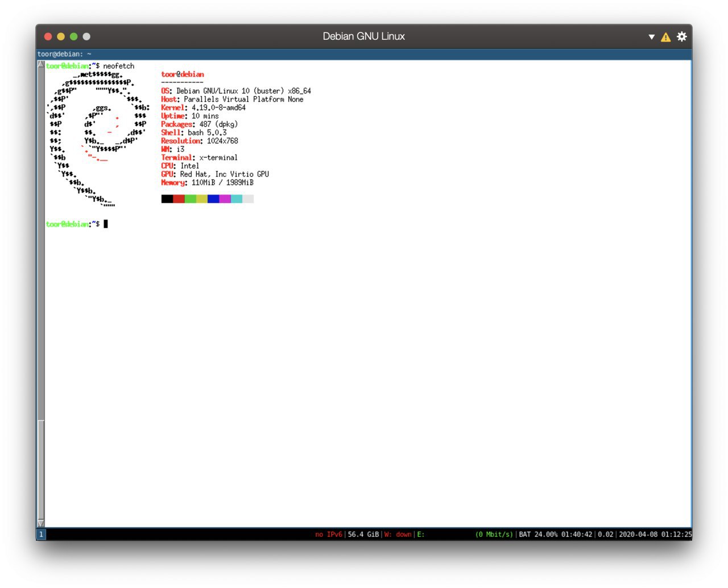Click the red close window button
The image size is (728, 588).
pyautogui.click(x=48, y=36)
